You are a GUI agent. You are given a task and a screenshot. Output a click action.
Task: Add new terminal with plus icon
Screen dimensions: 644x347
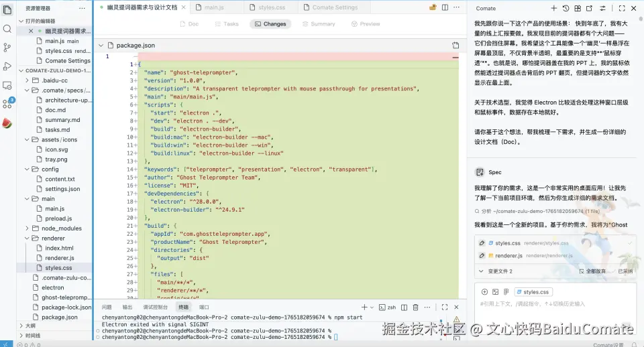coord(364,307)
